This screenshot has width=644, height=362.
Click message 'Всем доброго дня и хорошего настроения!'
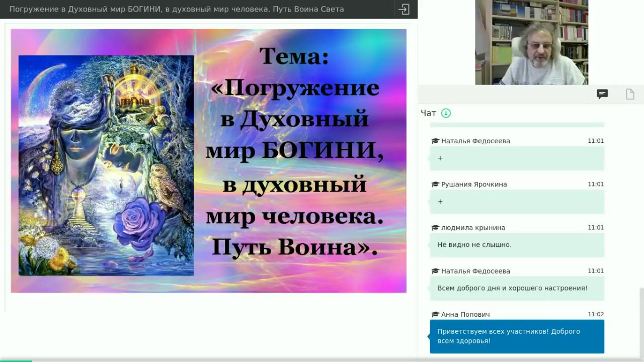tap(512, 288)
